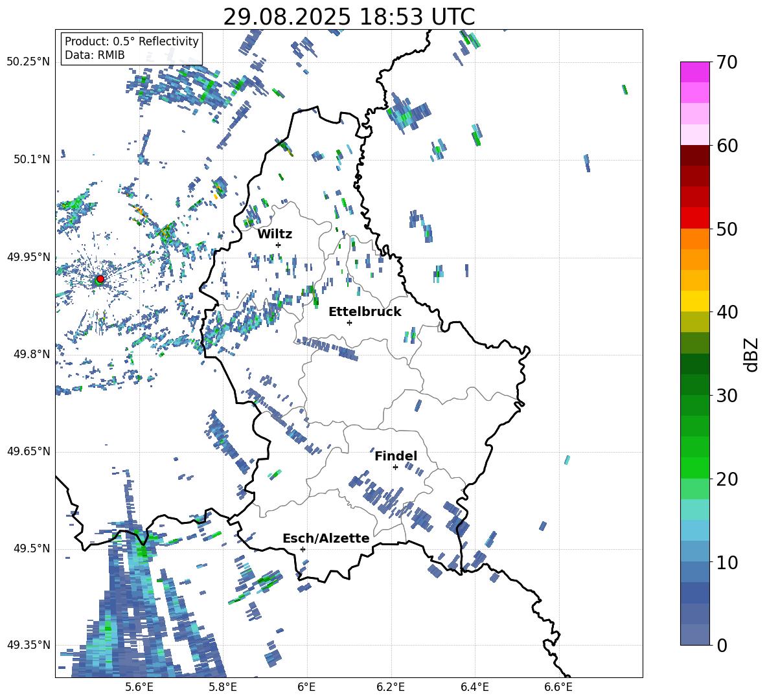Click the light blue colorbar segment above 10
Viewport: 767px width, 700px height.
(x=694, y=552)
